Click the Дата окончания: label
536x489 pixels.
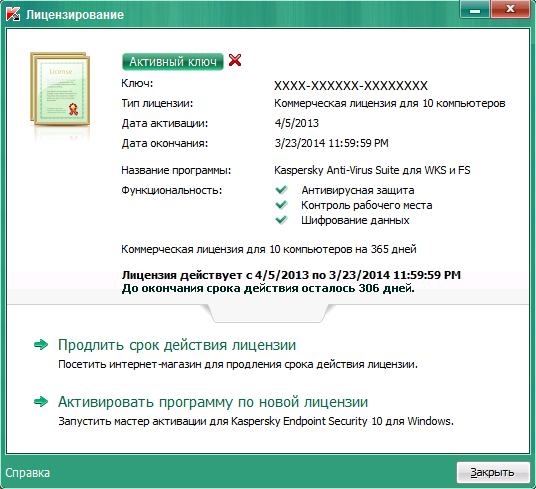(x=165, y=143)
